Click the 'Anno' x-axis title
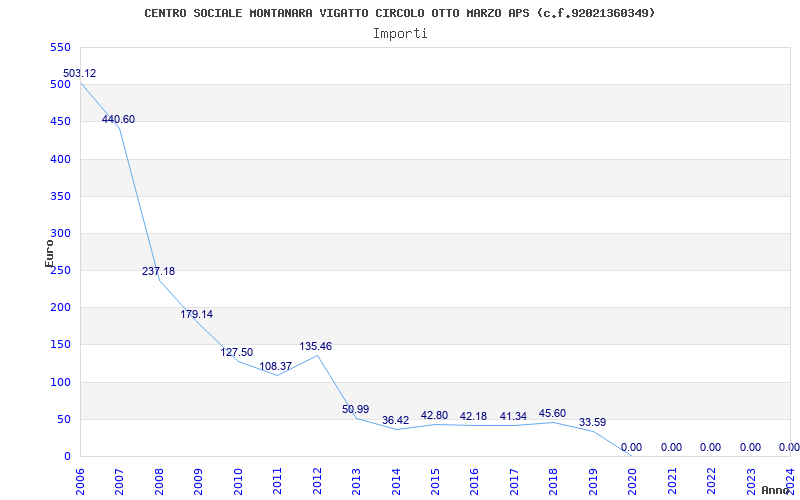The width and height of the screenshot is (800, 500). point(776,490)
